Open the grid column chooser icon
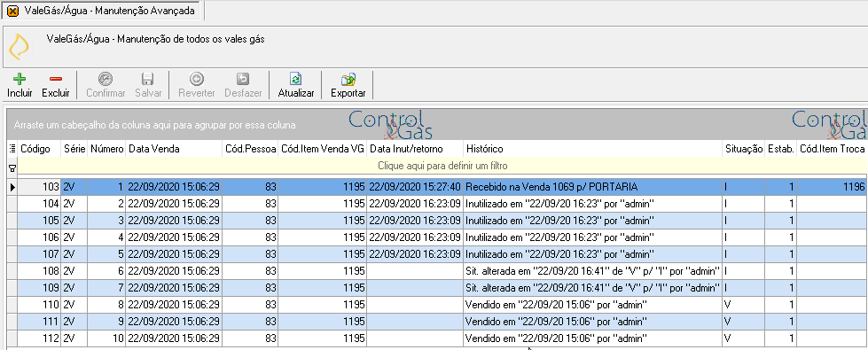This screenshot has height=350, width=868. [x=12, y=149]
